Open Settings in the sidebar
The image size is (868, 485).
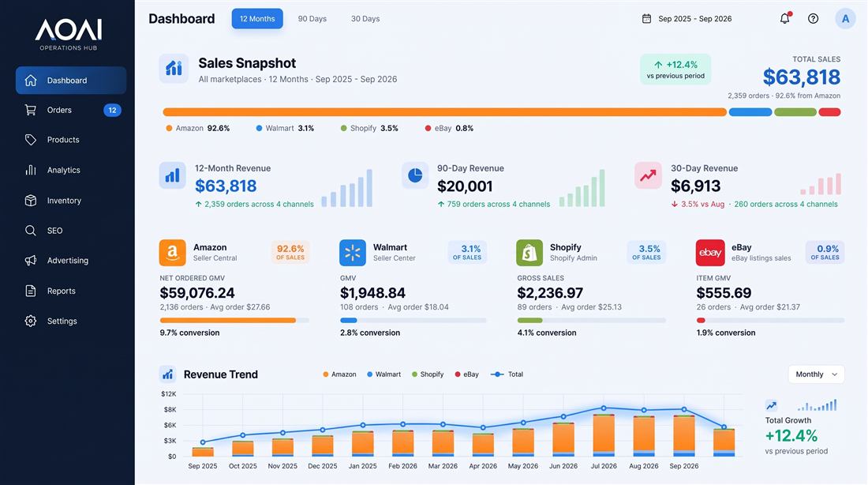71,321
